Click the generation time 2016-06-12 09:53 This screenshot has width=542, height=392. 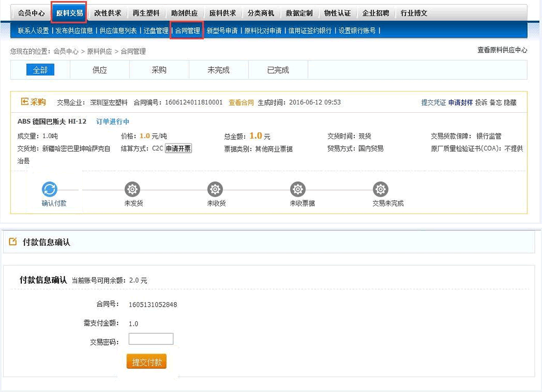point(315,102)
